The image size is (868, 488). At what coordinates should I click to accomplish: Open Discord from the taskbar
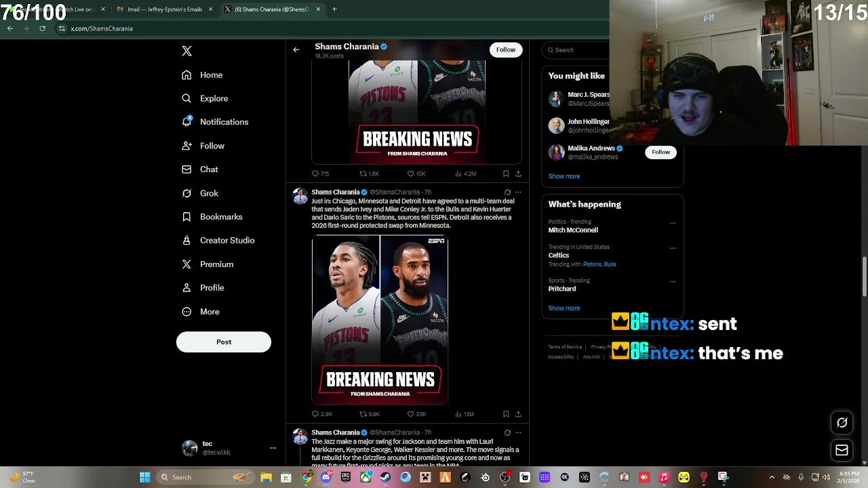point(326,477)
